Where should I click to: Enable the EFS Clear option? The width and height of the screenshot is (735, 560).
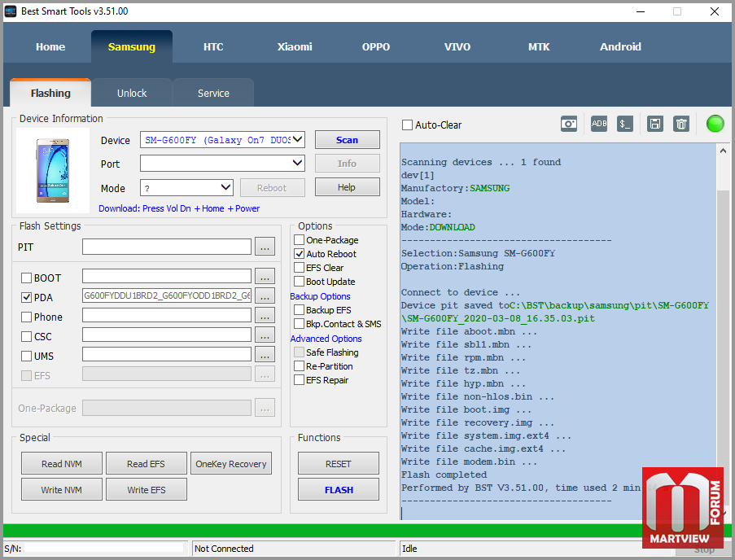(299, 268)
